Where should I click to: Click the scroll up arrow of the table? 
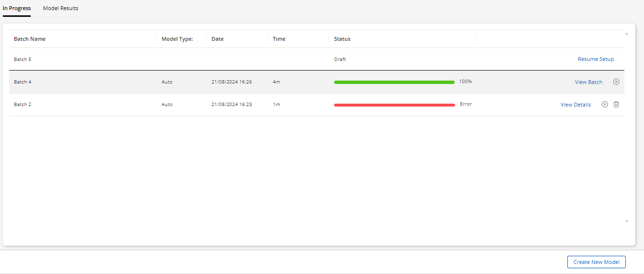pyautogui.click(x=627, y=34)
